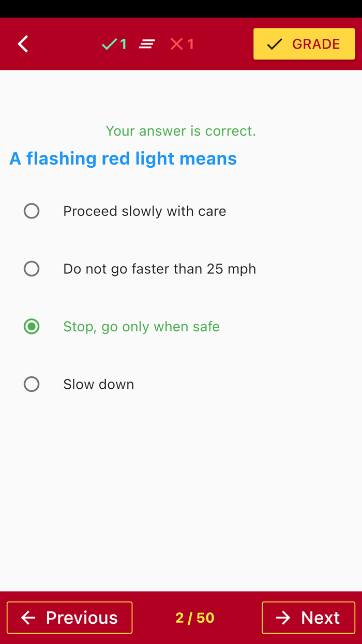
Task: Return to the previous question
Action: pos(69,617)
